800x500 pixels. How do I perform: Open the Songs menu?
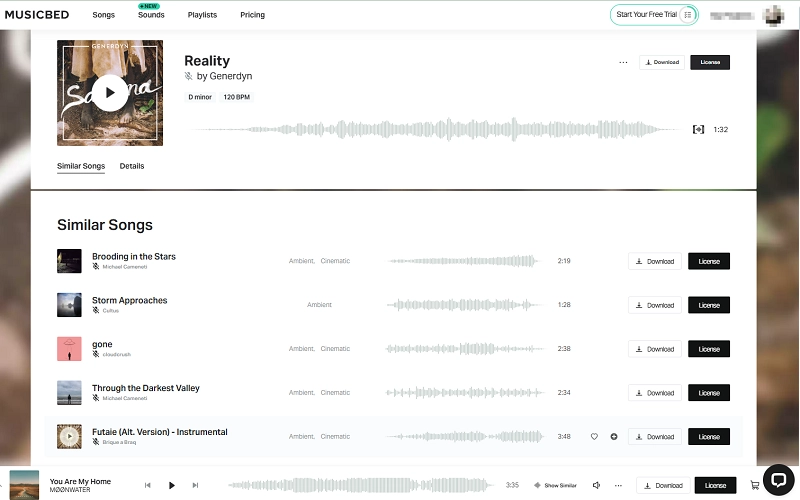click(104, 15)
